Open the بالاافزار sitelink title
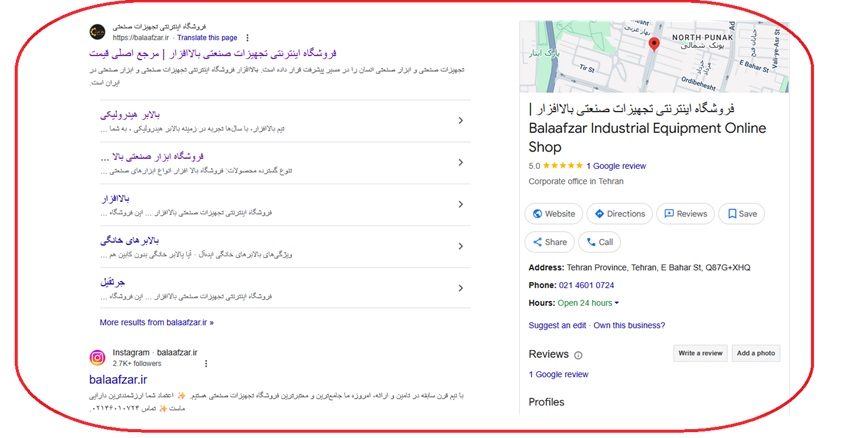Viewport: 850px width, 438px height. pos(115,199)
